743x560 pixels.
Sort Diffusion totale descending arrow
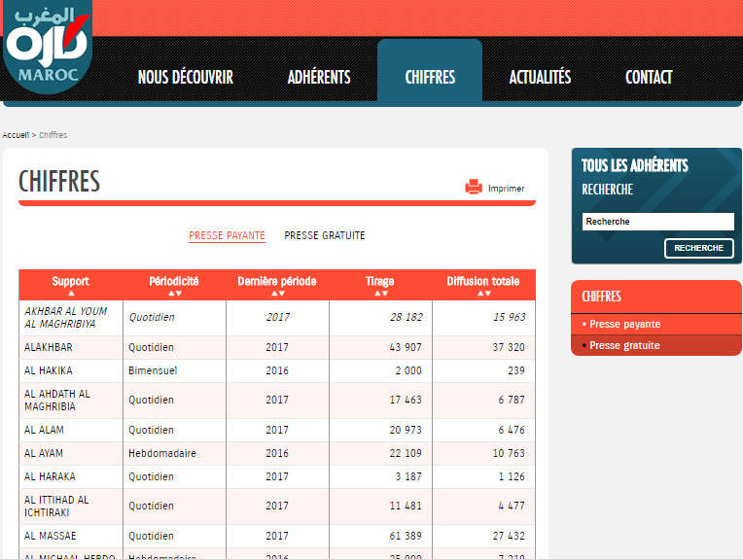[487, 294]
